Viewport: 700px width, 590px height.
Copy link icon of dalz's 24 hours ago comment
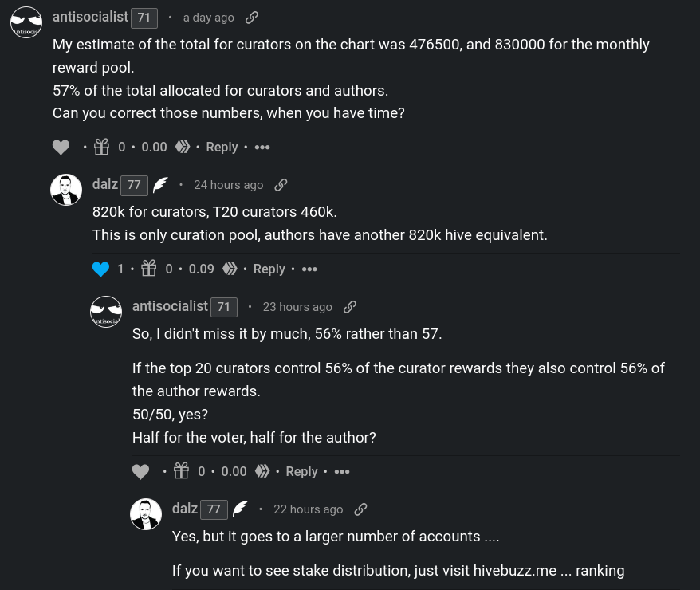[x=281, y=185]
